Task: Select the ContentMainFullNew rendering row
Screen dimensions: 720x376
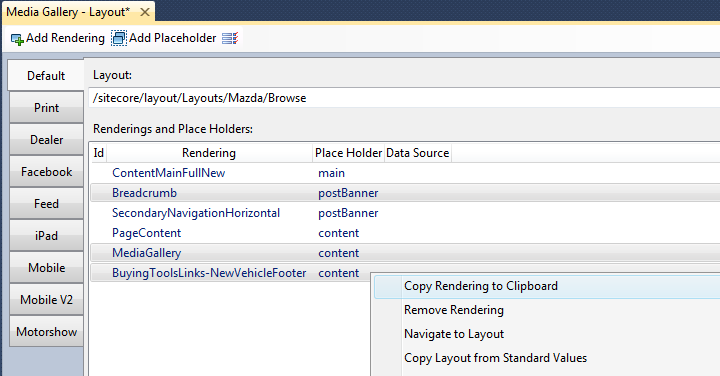Action: (x=405, y=173)
